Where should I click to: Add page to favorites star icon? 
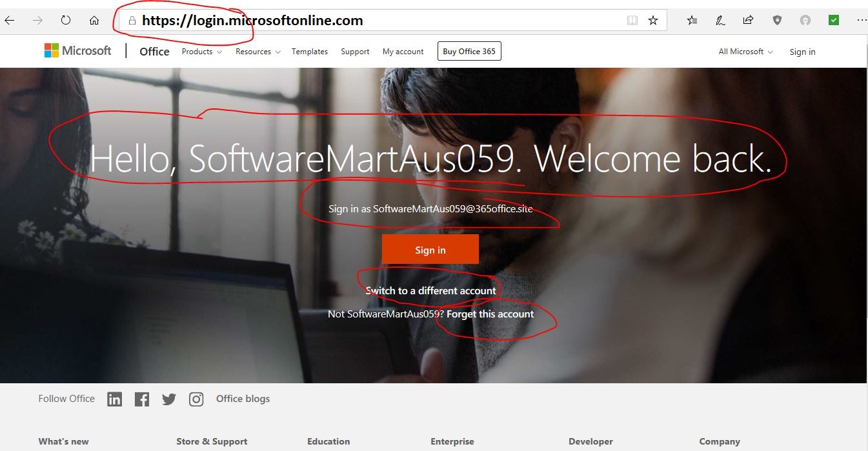653,21
